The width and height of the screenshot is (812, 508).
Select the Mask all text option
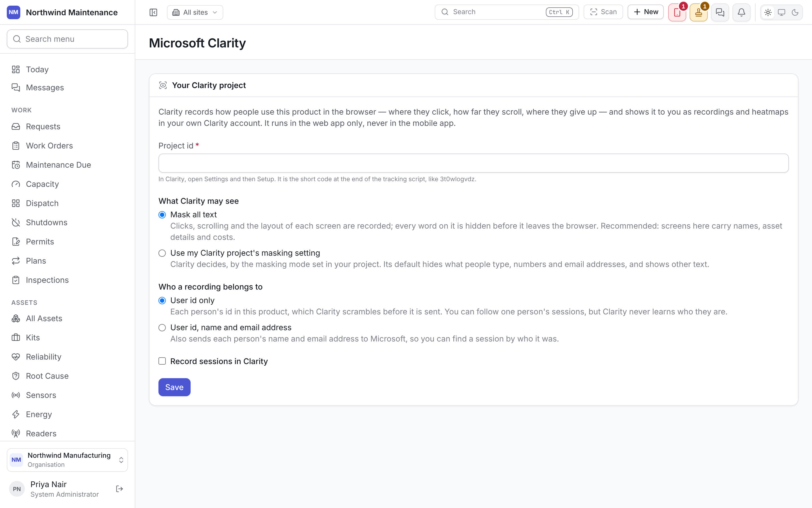click(162, 215)
